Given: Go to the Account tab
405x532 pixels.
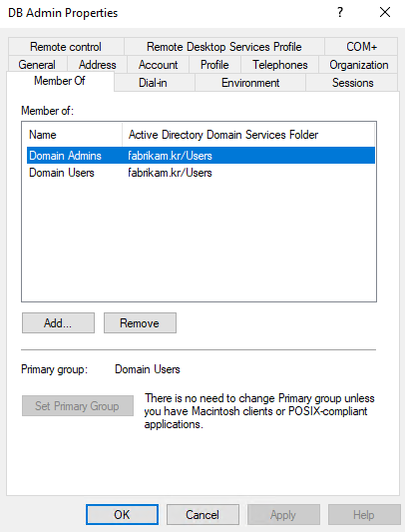Looking at the screenshot, I should pos(158,65).
